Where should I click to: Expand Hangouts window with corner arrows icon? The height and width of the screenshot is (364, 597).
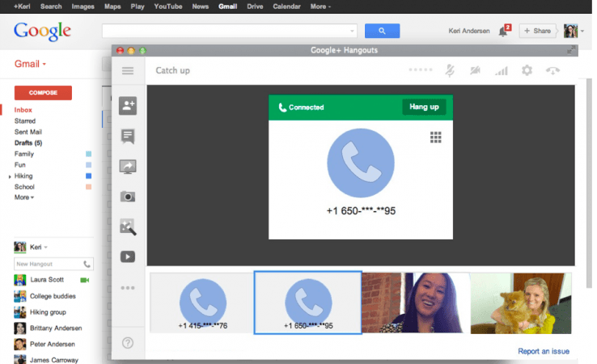coord(571,50)
